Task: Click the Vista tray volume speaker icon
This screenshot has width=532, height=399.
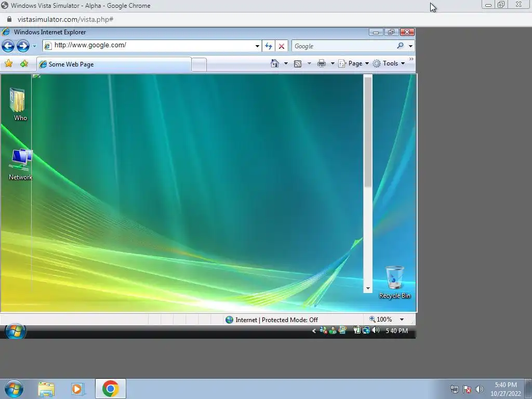Action: tap(376, 330)
